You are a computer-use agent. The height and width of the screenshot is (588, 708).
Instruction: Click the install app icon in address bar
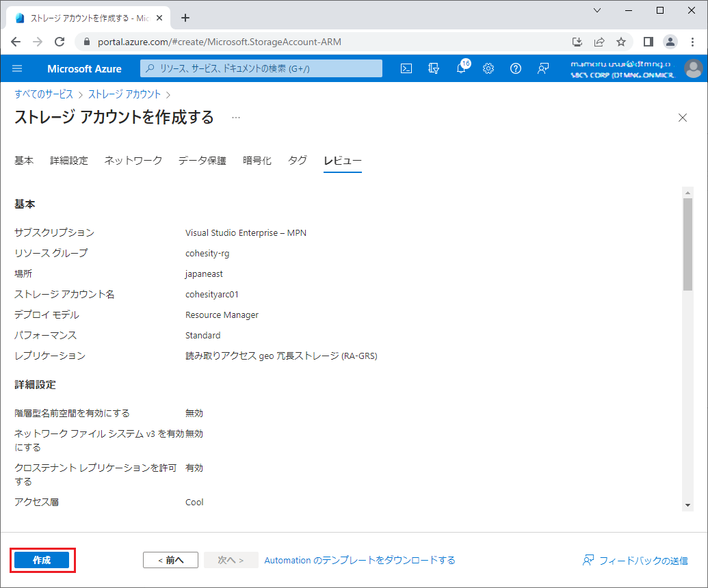577,42
